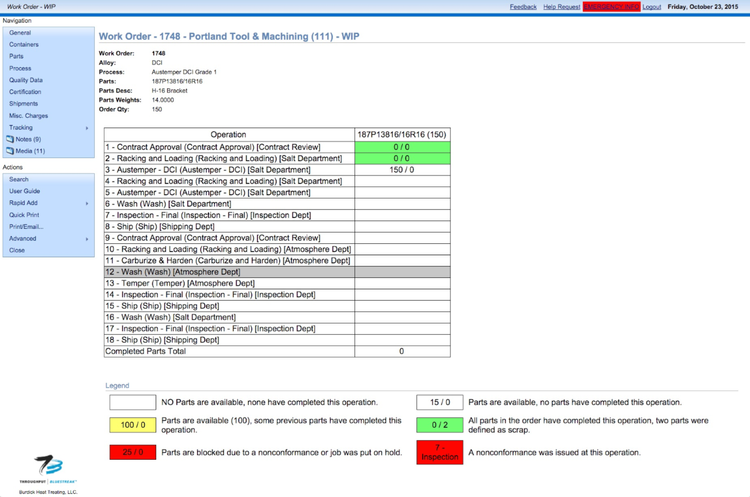Select the Print/Email action
Image resolution: width=750 pixels, height=497 pixels.
[26, 227]
